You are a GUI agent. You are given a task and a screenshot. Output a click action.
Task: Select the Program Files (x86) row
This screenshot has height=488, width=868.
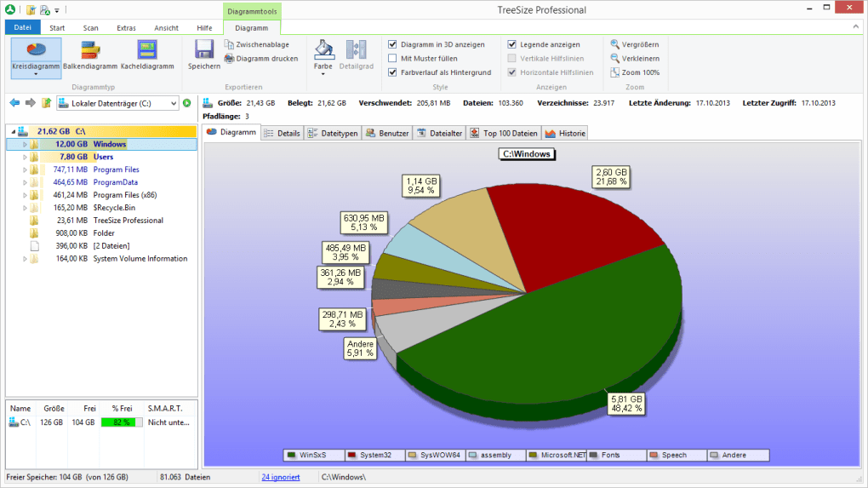tap(101, 195)
